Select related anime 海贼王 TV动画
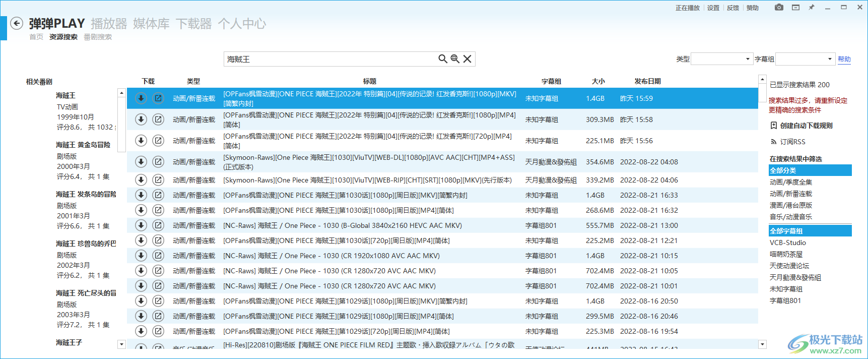Viewport: 868px width, 359px height. (x=86, y=111)
